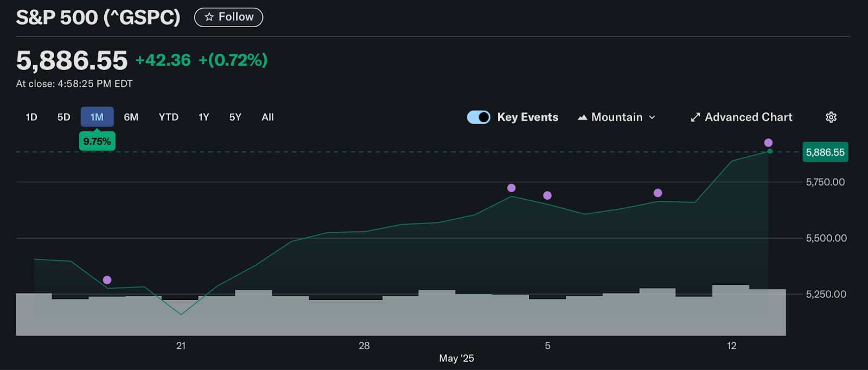The height and width of the screenshot is (370, 868).
Task: Switch to the 6M time range
Action: coord(131,117)
